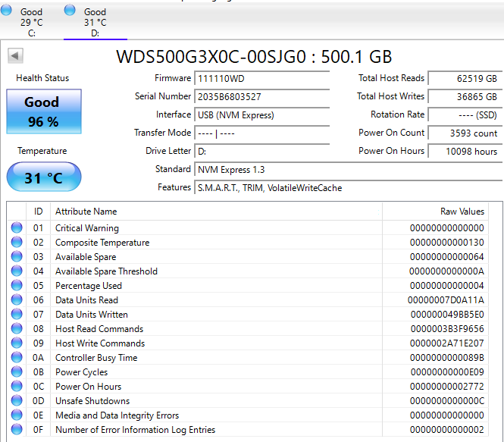Click status orb of Available Spare row

click(x=17, y=256)
